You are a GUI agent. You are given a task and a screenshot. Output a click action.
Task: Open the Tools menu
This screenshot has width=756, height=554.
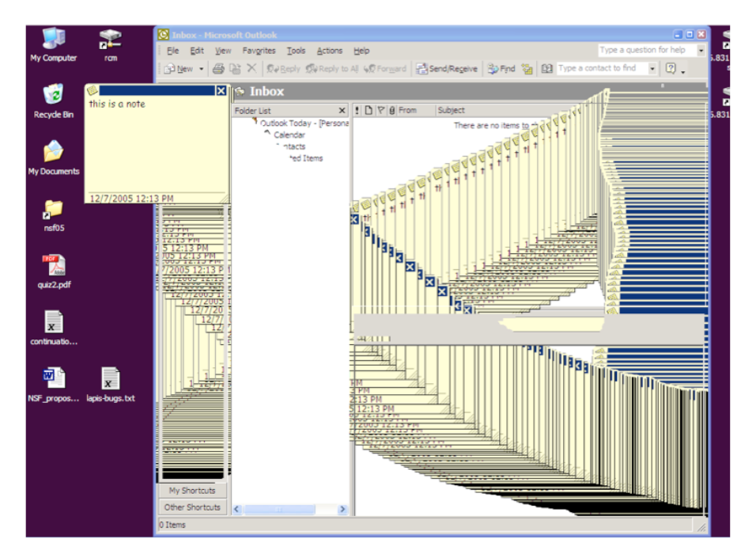click(296, 51)
